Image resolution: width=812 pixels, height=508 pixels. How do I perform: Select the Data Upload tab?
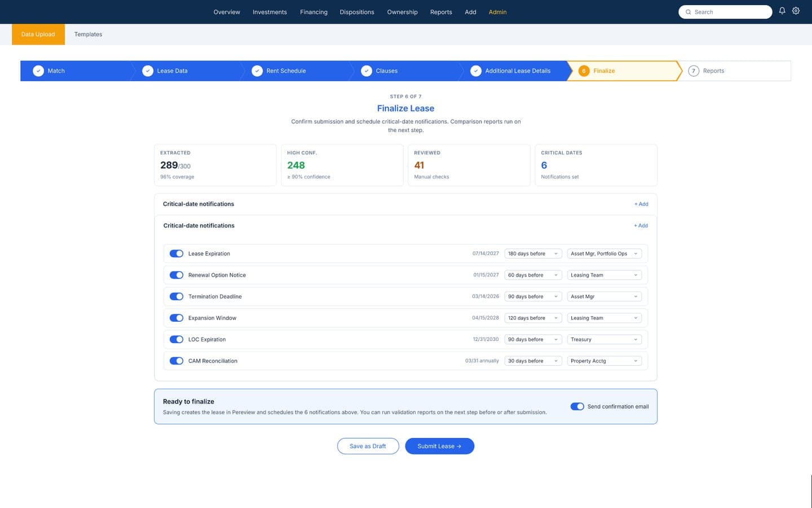coord(38,34)
